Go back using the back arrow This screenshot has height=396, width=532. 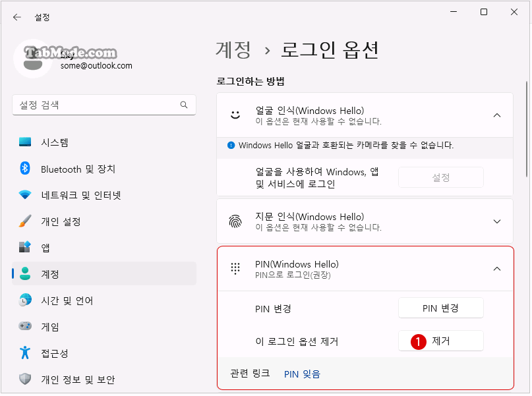(17, 17)
